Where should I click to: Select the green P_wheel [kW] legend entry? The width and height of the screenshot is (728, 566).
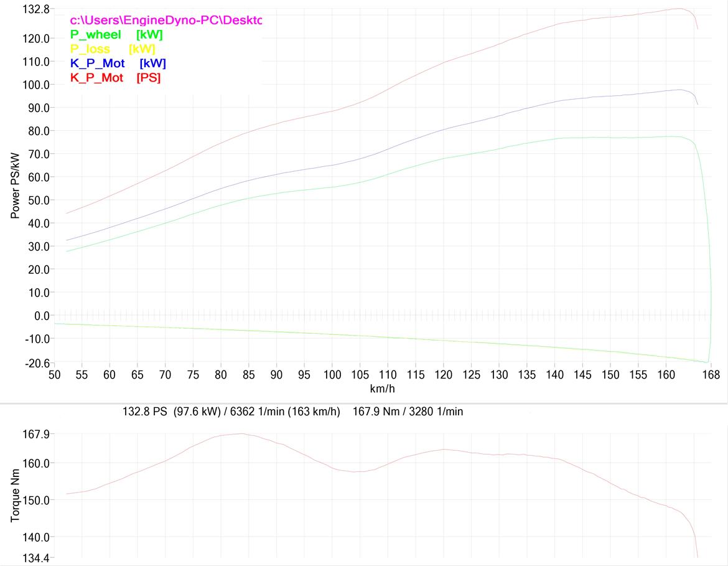click(116, 35)
